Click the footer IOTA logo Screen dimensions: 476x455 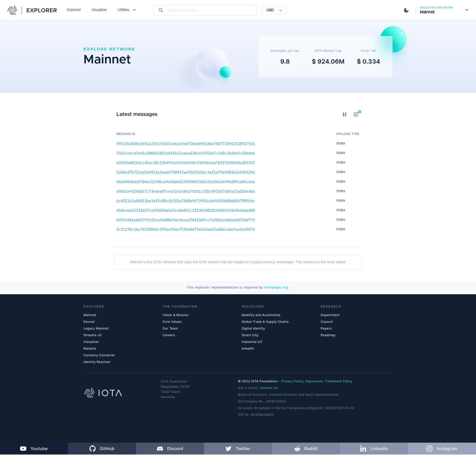point(103,393)
